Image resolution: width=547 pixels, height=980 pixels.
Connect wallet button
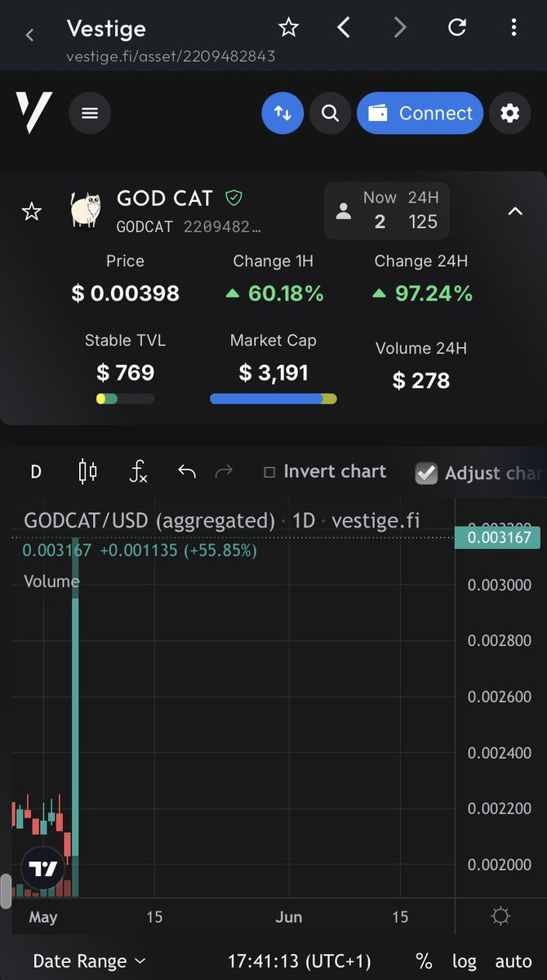pos(420,114)
